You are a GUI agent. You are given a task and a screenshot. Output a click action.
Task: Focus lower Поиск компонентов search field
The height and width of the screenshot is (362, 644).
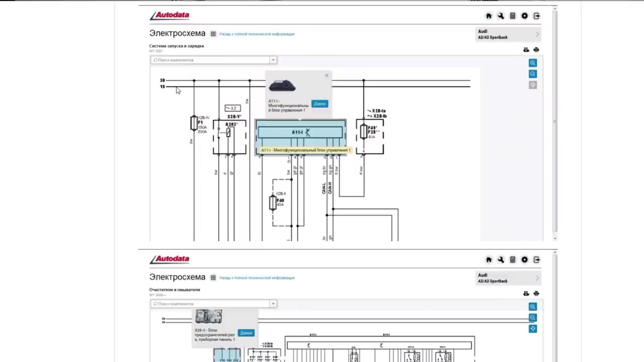[210, 304]
